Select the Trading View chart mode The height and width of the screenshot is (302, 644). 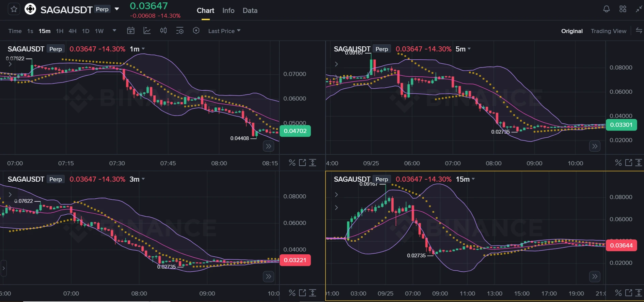coord(609,31)
